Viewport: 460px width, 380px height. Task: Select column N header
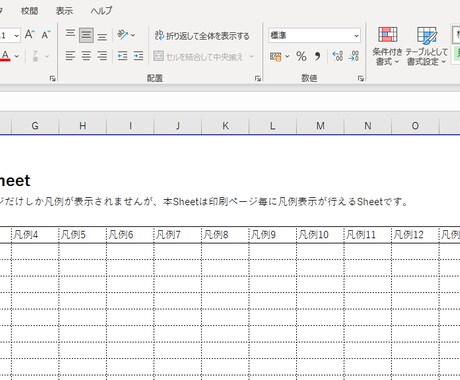[x=368, y=126]
